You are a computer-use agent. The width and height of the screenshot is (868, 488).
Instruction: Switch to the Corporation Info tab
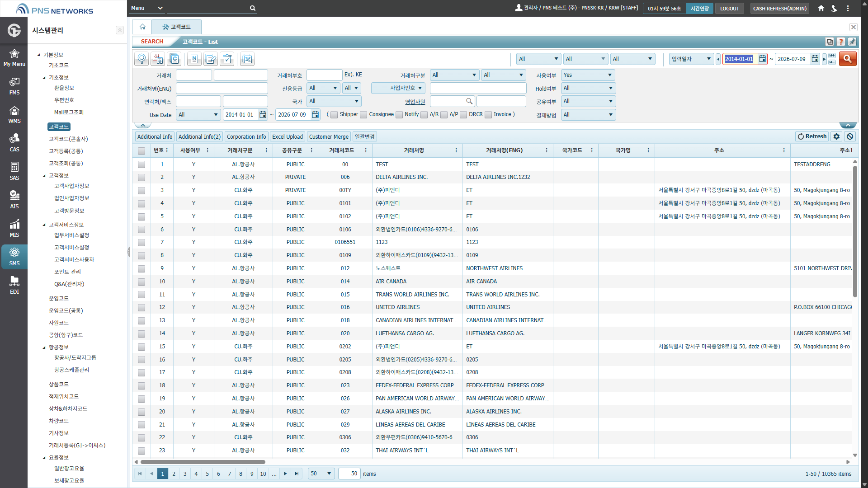click(246, 136)
